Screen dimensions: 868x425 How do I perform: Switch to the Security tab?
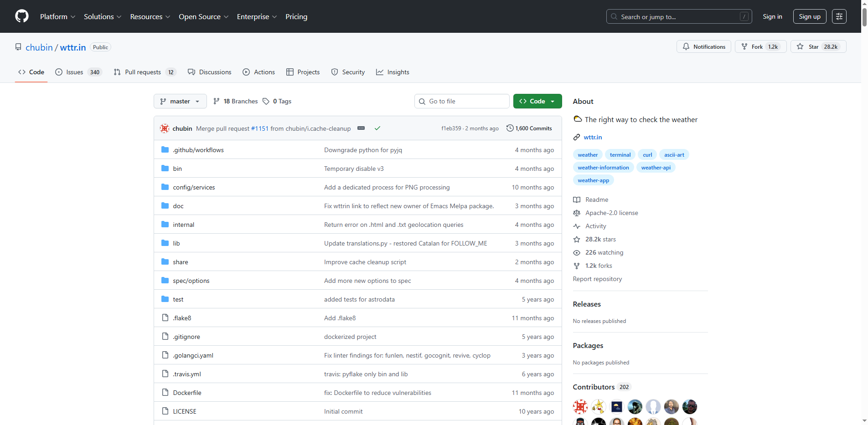coord(348,72)
